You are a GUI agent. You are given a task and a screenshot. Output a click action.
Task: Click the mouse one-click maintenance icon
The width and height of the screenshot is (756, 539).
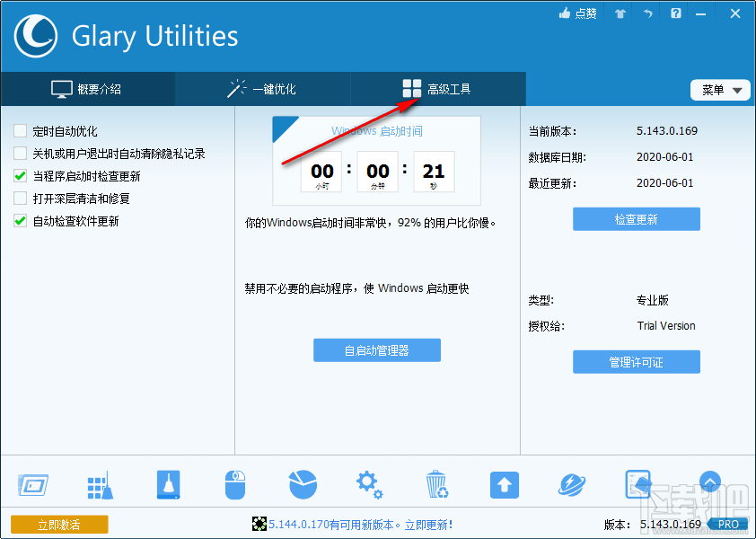pos(235,484)
